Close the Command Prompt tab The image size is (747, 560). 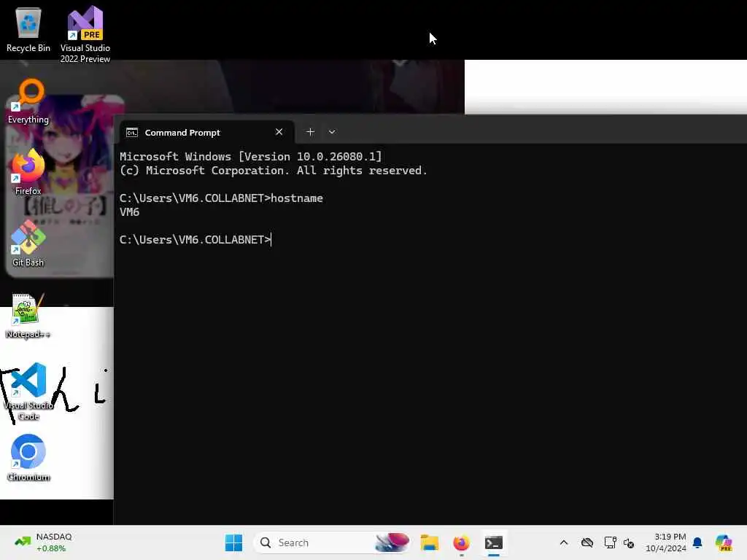pyautogui.click(x=279, y=132)
